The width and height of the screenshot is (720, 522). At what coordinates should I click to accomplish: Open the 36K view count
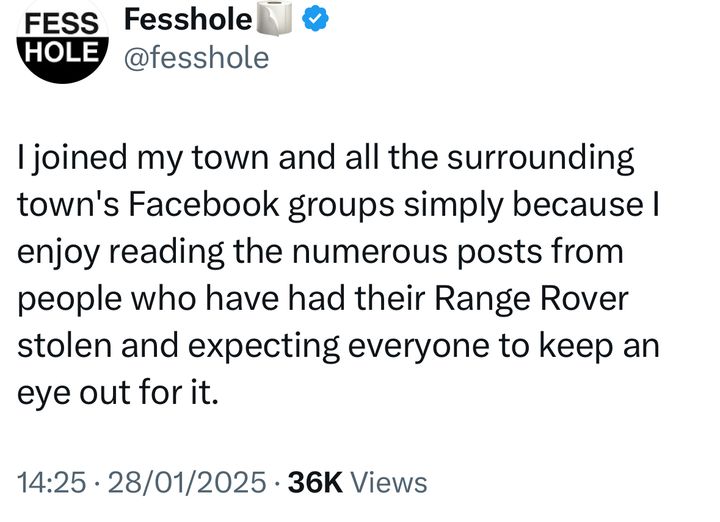point(315,482)
